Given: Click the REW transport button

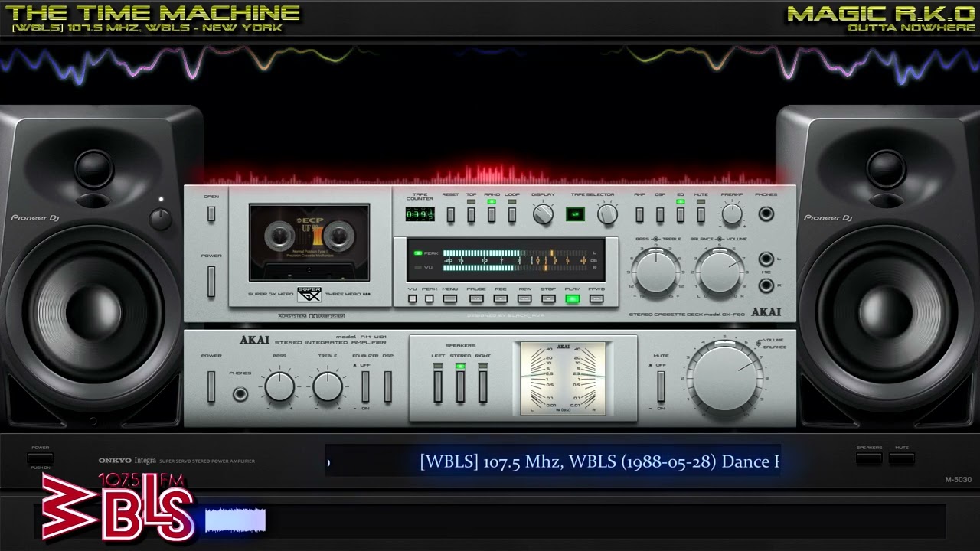Looking at the screenshot, I should coord(524,298).
